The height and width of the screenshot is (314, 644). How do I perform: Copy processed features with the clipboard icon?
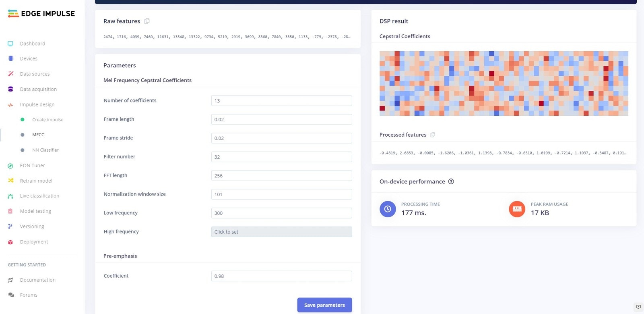(433, 135)
